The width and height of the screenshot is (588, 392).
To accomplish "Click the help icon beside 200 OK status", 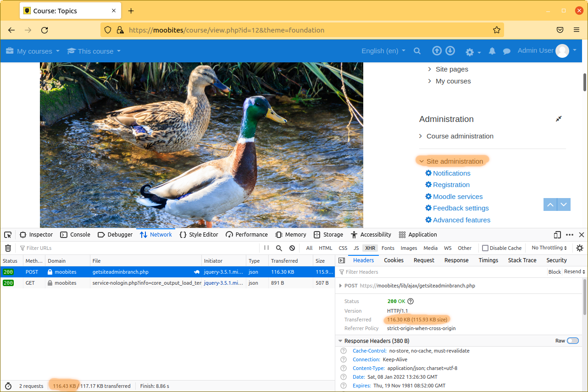I will pos(410,301).
